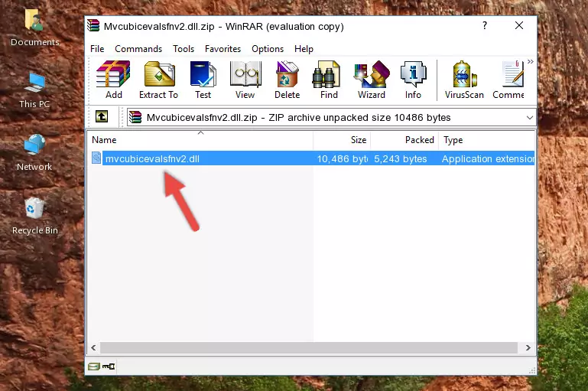Screen dimensions: 588x391
Task: Launch the Wizard tool
Action: point(372,80)
